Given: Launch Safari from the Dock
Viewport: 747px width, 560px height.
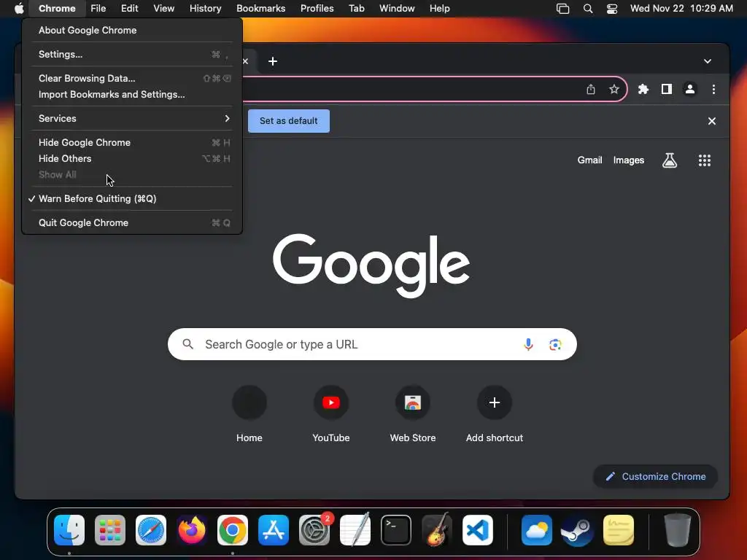Looking at the screenshot, I should [151, 530].
